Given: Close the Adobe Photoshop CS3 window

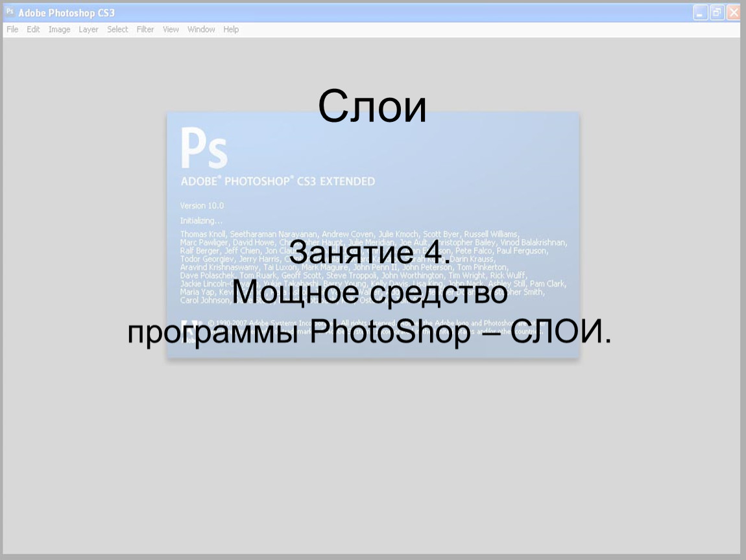Looking at the screenshot, I should (733, 12).
